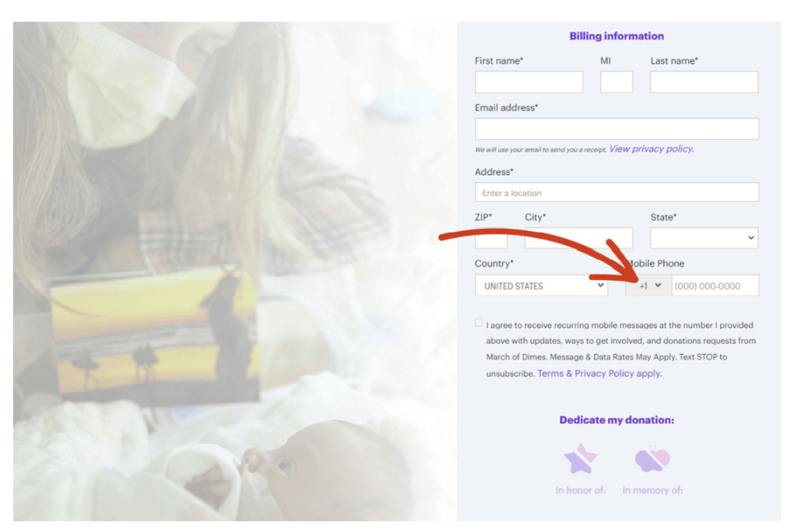
Task: Click the First name input field
Action: [530, 82]
